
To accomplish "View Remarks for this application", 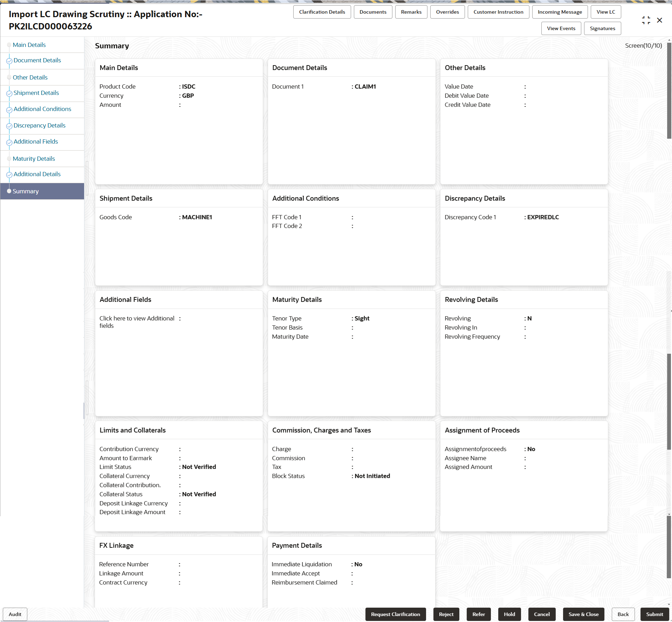I will tap(411, 12).
